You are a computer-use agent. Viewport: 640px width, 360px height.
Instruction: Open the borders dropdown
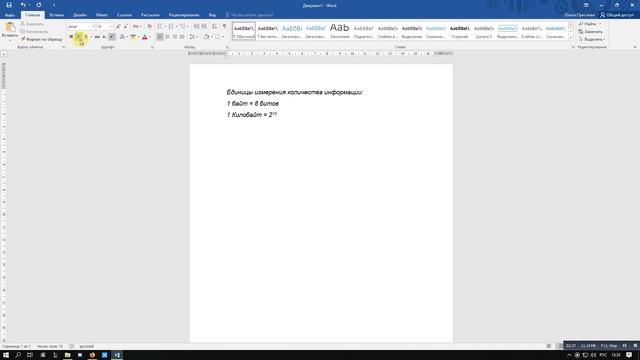click(x=222, y=37)
